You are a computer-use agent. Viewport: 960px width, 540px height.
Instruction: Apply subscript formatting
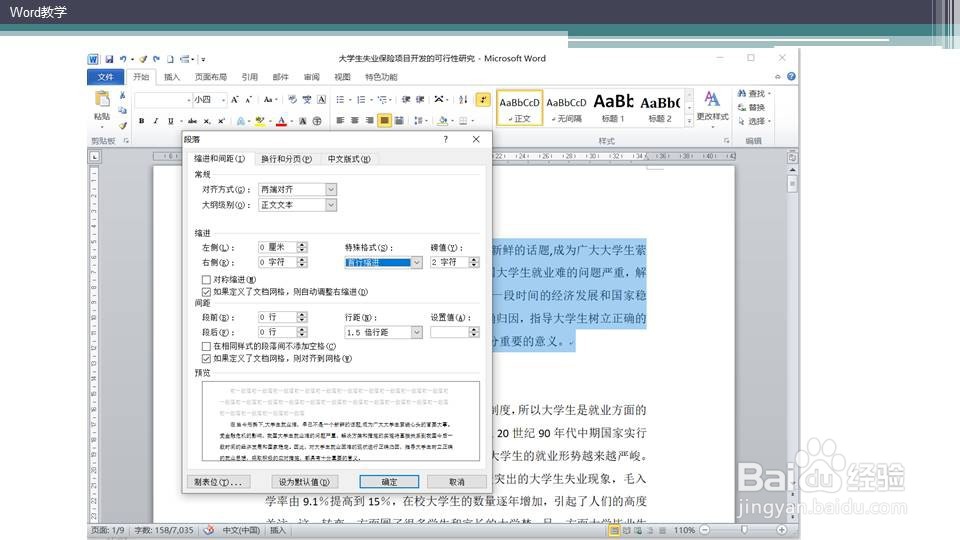coord(207,121)
